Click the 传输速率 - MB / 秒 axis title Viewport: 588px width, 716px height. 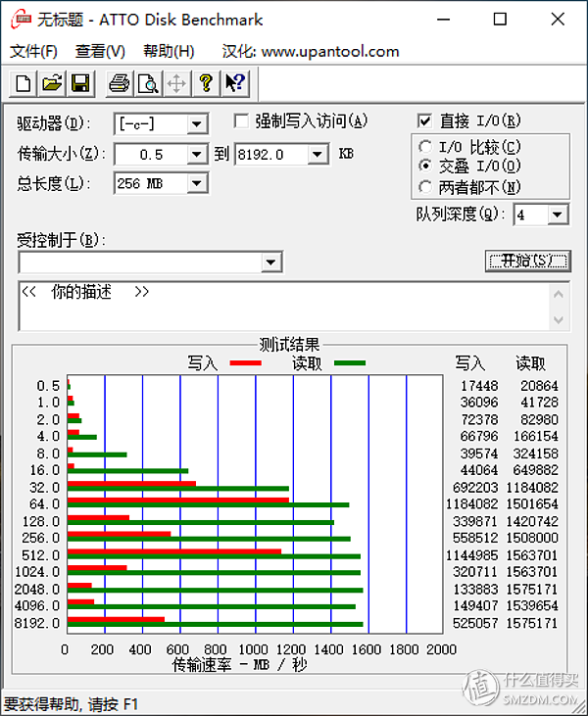(x=239, y=665)
